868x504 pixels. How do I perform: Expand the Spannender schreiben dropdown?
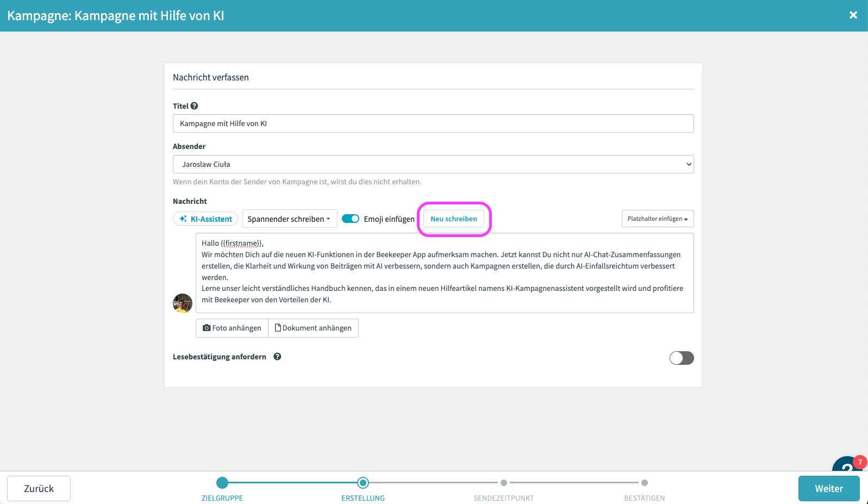[289, 219]
